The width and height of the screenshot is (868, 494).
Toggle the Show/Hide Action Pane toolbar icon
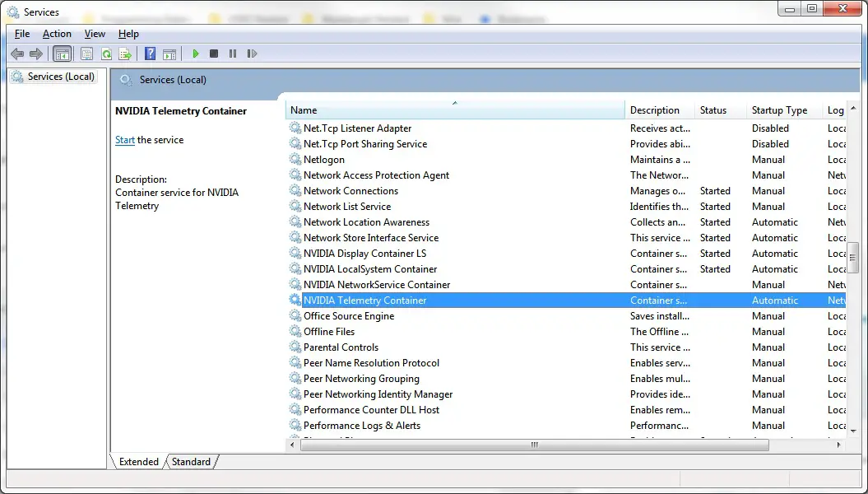[169, 54]
